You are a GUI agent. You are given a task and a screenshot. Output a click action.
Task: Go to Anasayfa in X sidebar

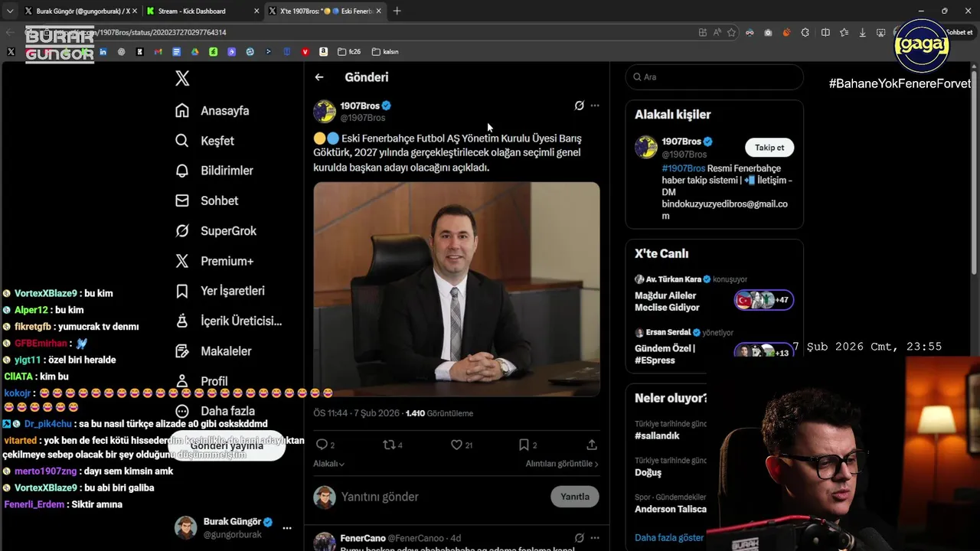point(212,110)
